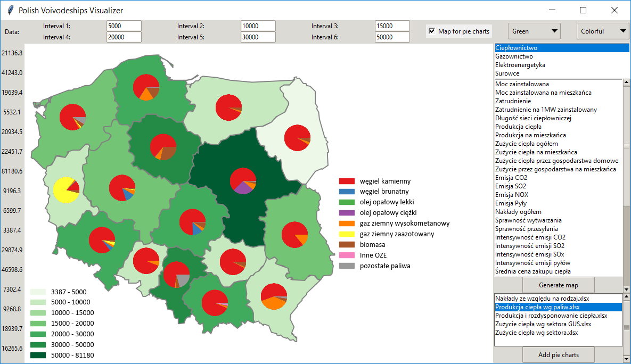This screenshot has height=364, width=631.
Task: Select Zużycie ciepła ogółem
Action: (x=559, y=144)
